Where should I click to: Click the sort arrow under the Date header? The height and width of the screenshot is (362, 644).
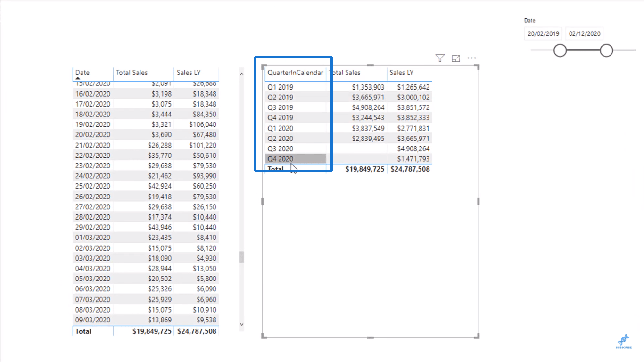78,78
